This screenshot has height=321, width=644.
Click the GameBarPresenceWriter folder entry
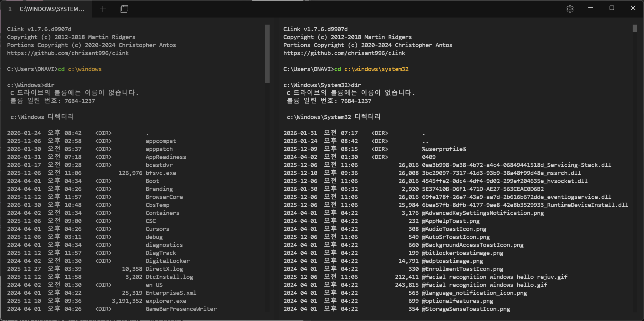(x=181, y=309)
